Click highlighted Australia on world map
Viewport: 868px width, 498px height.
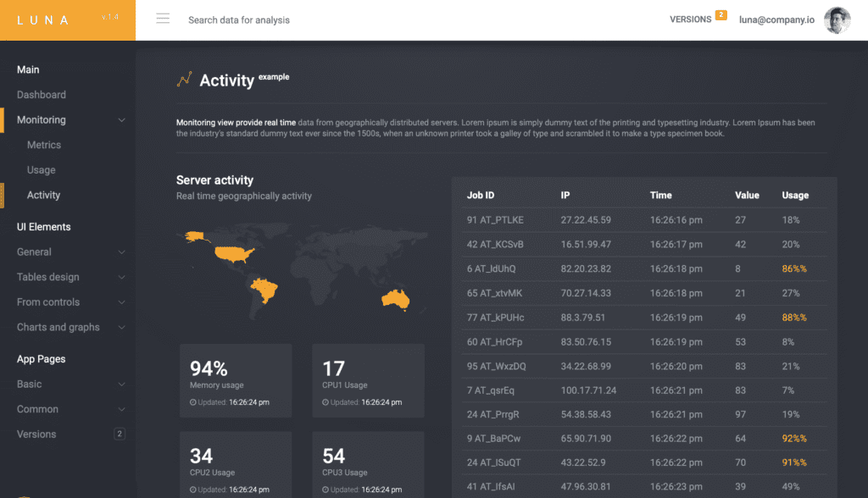click(395, 299)
